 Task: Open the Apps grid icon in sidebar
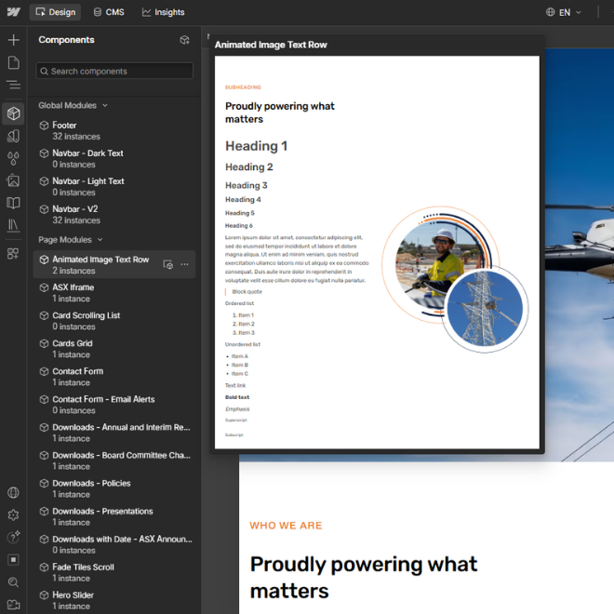click(x=13, y=253)
